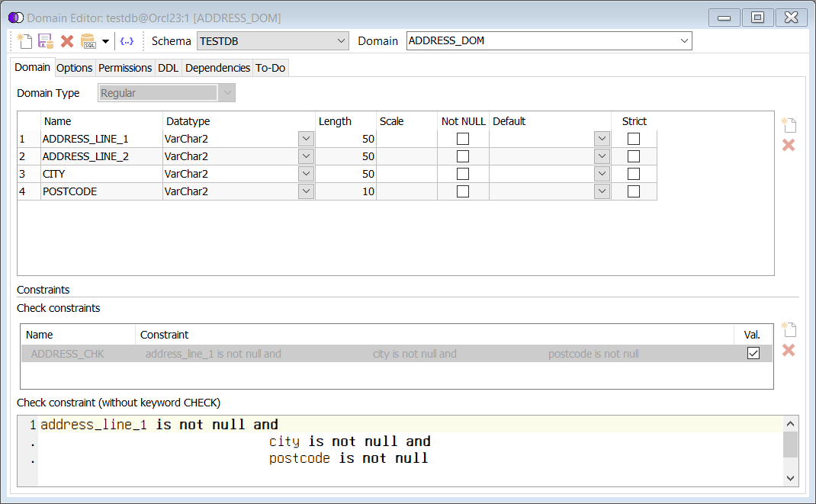816x504 pixels.
Task: Open the Datatype dropdown for CITY row
Action: point(306,174)
